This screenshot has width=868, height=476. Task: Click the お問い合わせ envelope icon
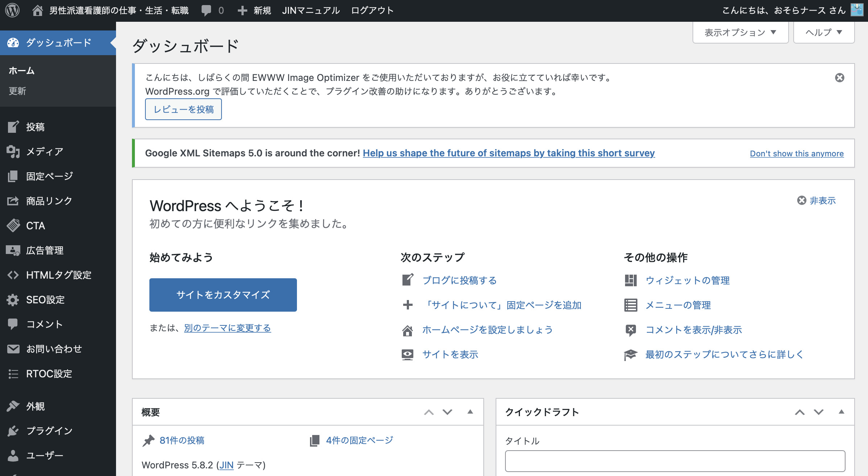[13, 349]
